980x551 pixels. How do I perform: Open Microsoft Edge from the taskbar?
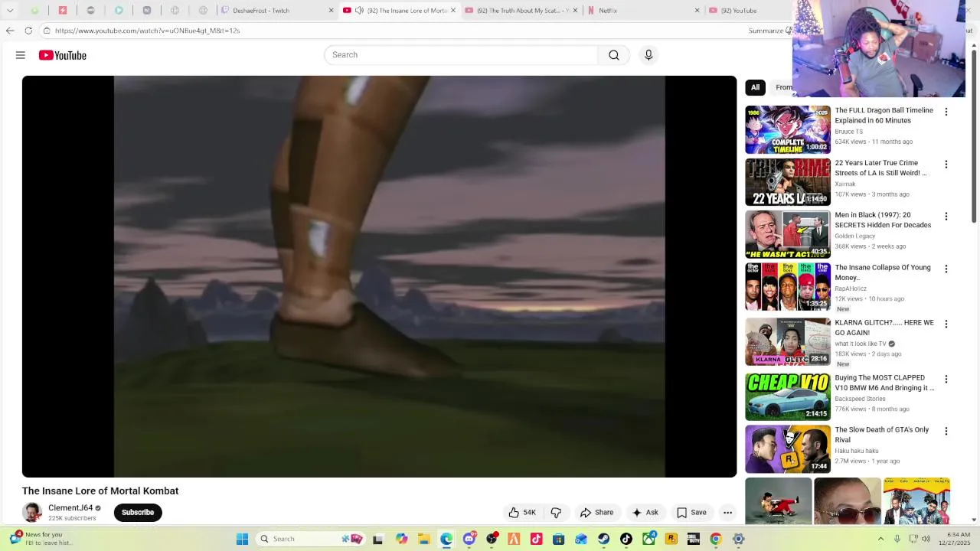pos(446,539)
